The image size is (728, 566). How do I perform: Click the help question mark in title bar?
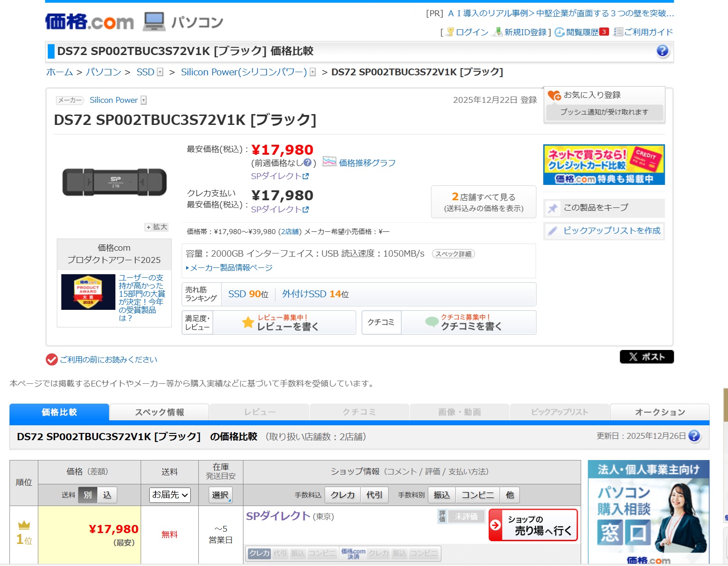[662, 51]
